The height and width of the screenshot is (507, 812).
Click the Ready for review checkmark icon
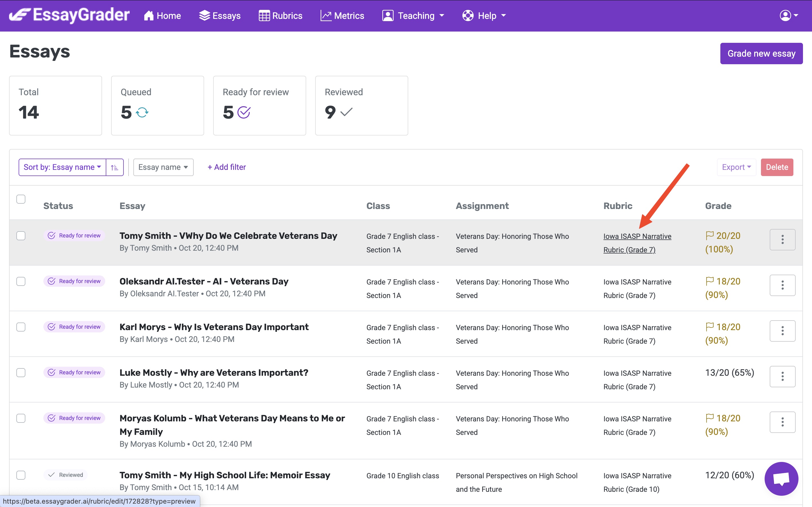tap(244, 112)
